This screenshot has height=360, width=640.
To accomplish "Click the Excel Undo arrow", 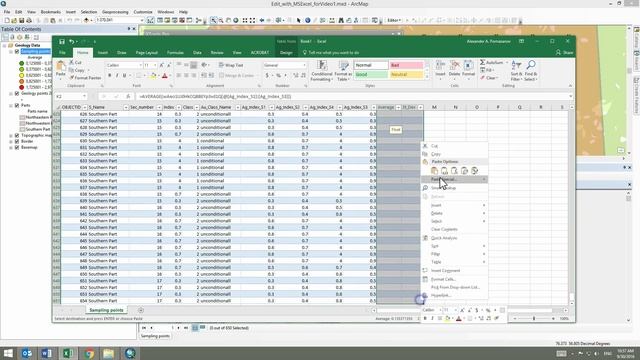I will pos(71,42).
